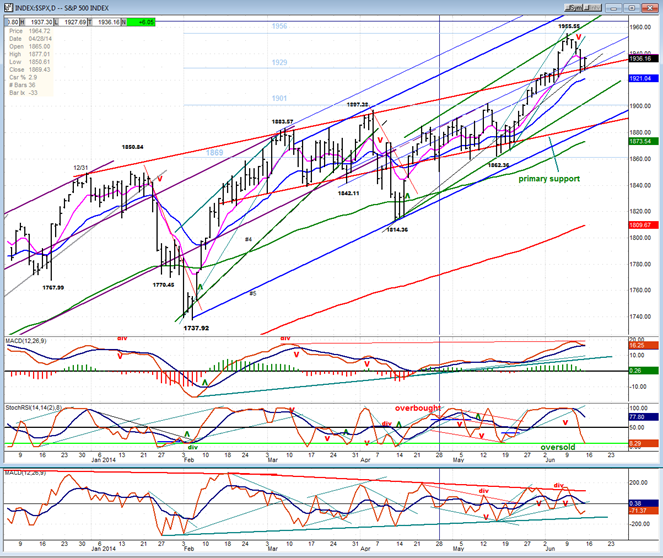Click the Close 1869.43 row in data box
Screen dimensions: 663x558
point(30,69)
